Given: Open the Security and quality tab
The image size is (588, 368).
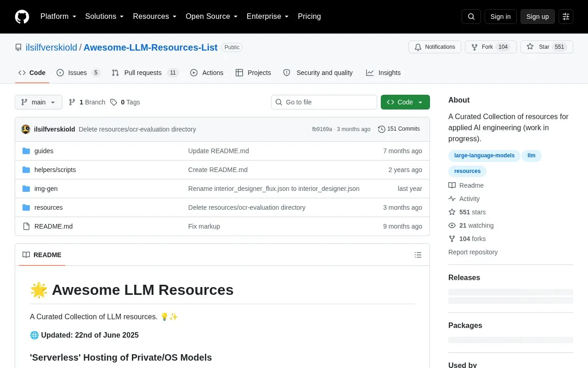Looking at the screenshot, I should tap(318, 73).
